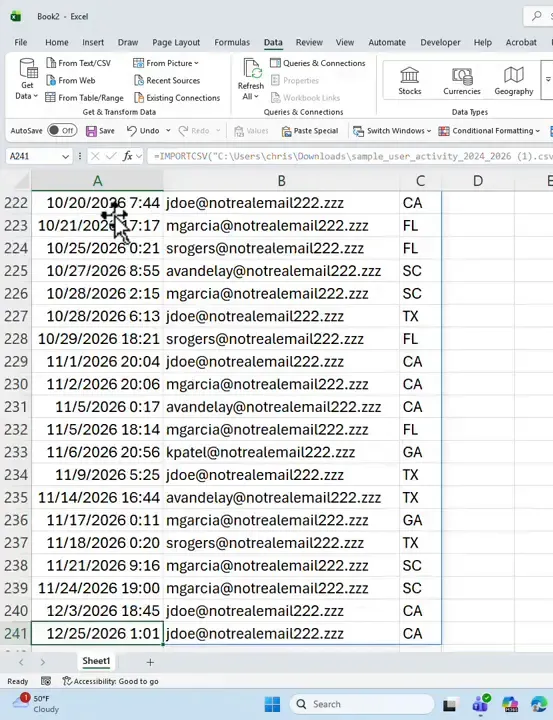
Task: Open the Get Data dropdown
Action: click(27, 79)
